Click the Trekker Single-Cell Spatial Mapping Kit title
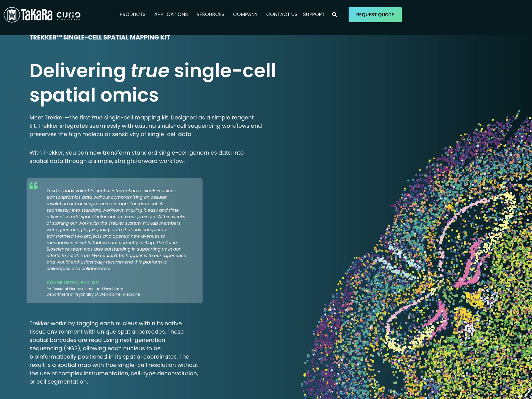 click(x=100, y=37)
